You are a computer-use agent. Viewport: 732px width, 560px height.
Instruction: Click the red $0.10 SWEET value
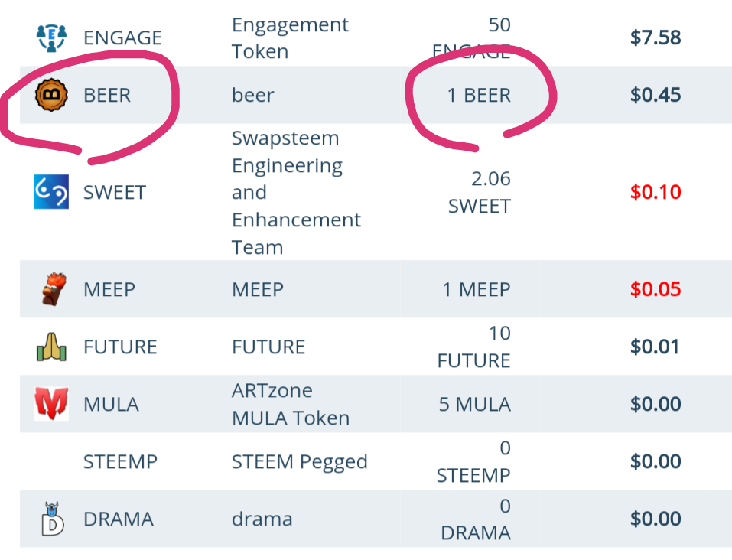tap(656, 192)
